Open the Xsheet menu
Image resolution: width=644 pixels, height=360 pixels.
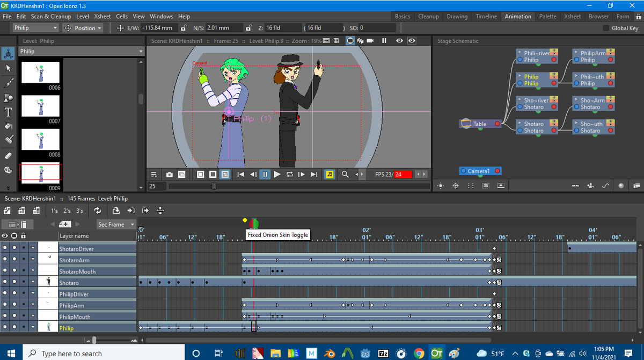103,17
